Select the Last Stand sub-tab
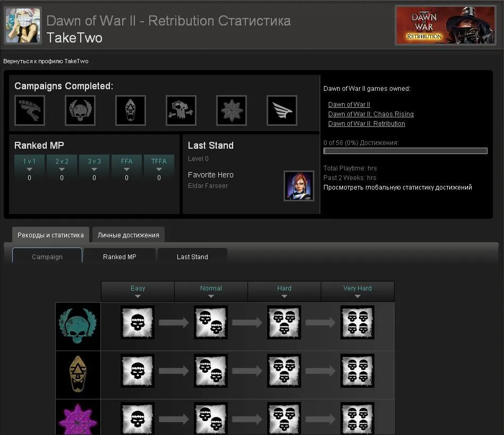504x435 pixels. (192, 257)
